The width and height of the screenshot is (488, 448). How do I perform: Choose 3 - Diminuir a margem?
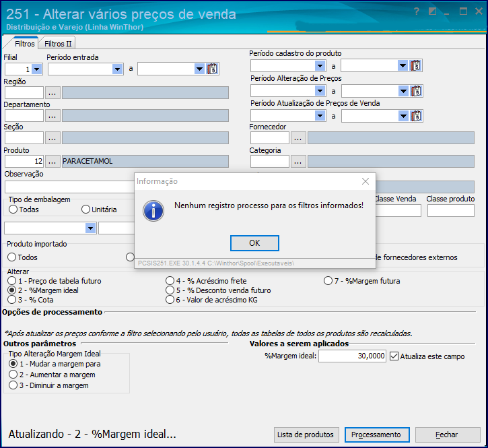click(x=13, y=385)
